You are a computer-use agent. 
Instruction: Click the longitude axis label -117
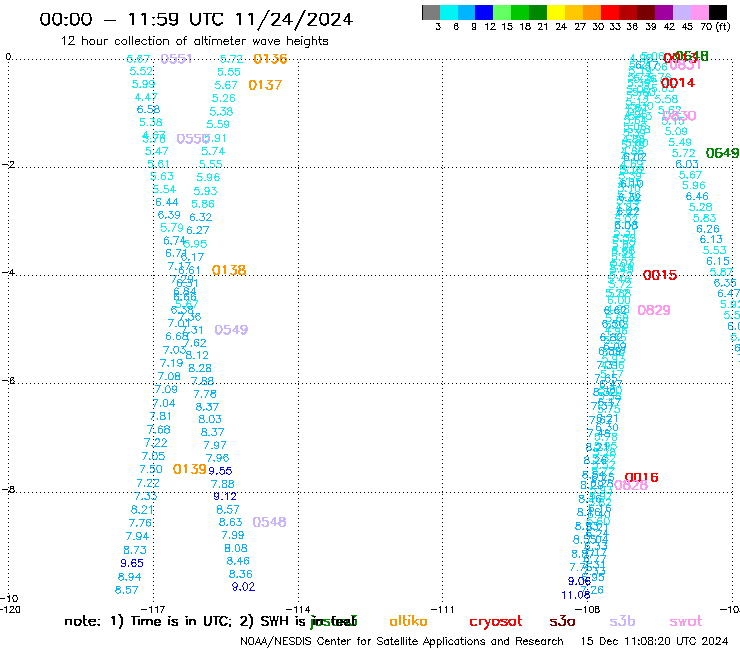click(153, 609)
